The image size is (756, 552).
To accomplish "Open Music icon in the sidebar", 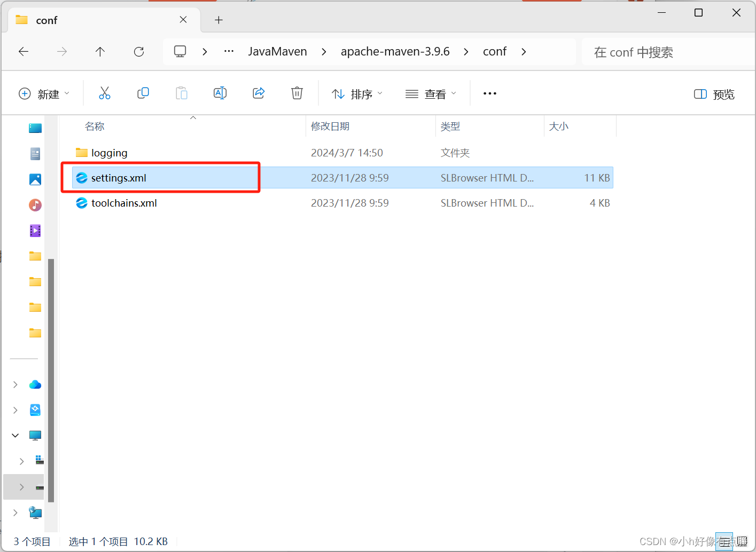I will [35, 205].
